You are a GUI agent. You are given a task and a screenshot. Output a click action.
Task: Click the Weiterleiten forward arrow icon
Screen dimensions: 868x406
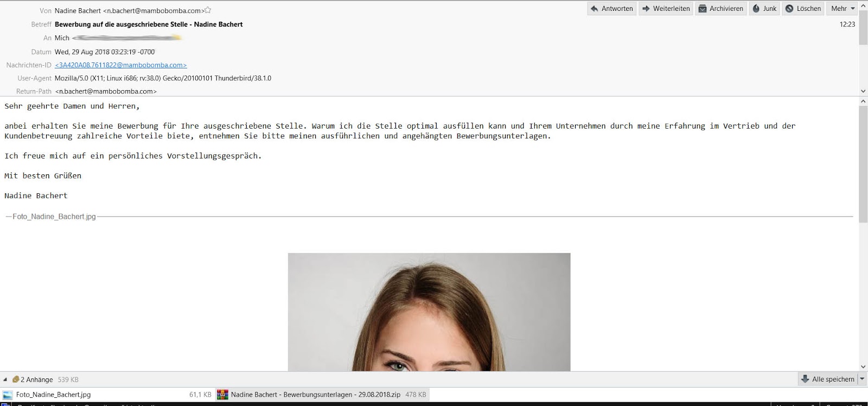646,9
